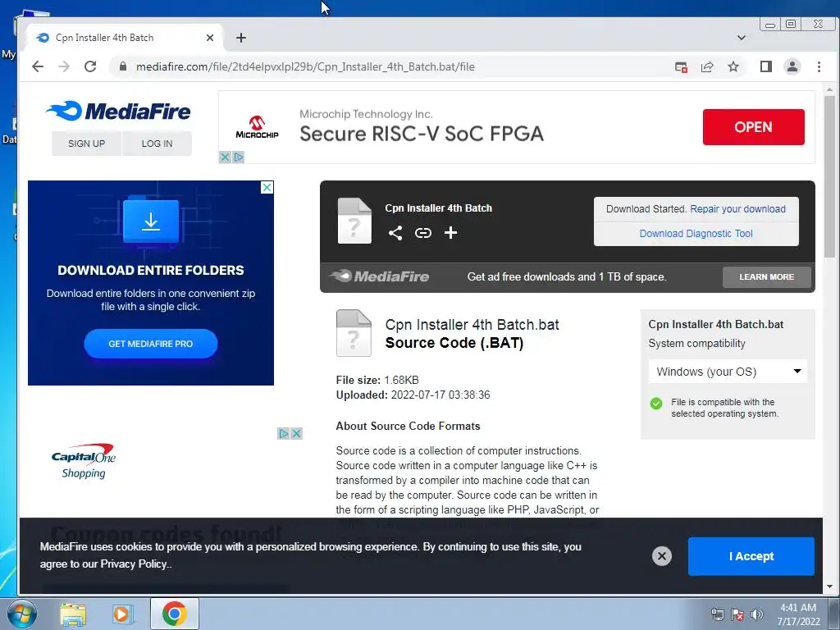The height and width of the screenshot is (630, 840).
Task: Open Chrome three-dot menu
Action: tap(819, 66)
